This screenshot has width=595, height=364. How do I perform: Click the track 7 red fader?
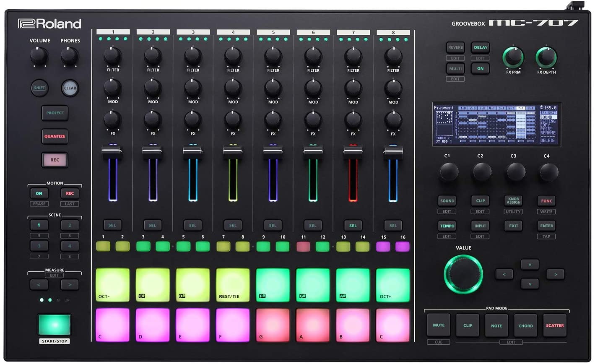(353, 172)
